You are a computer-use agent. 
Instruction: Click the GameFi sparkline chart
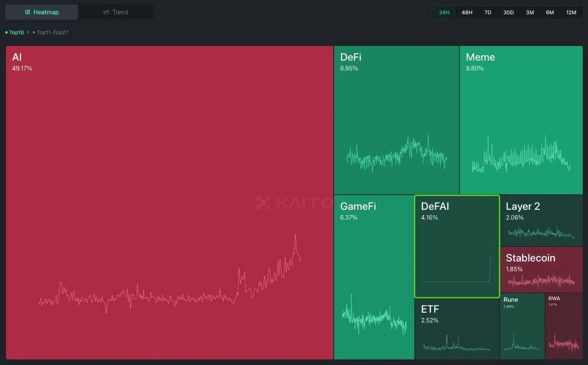pyautogui.click(x=374, y=315)
